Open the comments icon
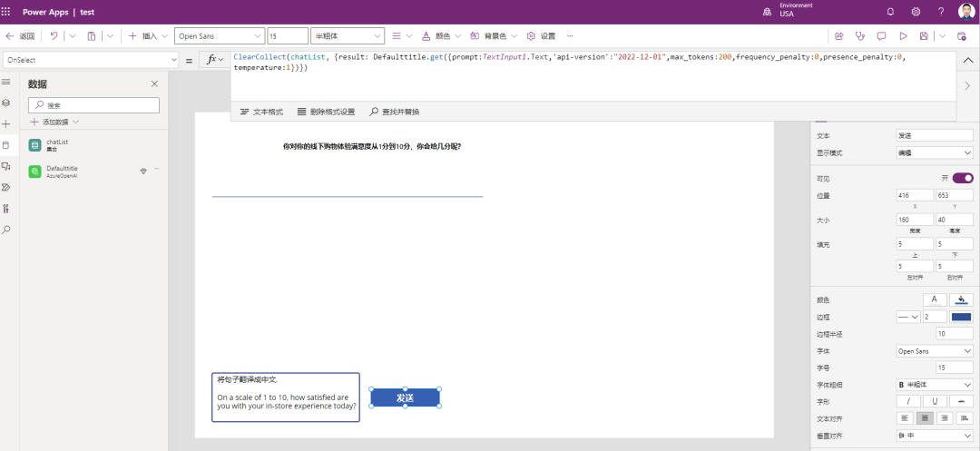Image resolution: width=980 pixels, height=451 pixels. pyautogui.click(x=881, y=36)
